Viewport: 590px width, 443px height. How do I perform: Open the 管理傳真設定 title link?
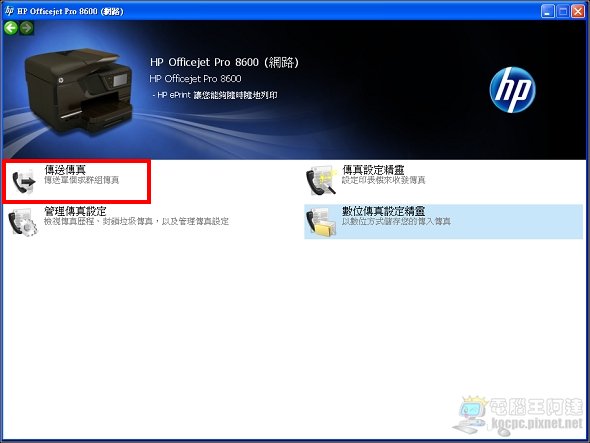point(75,211)
